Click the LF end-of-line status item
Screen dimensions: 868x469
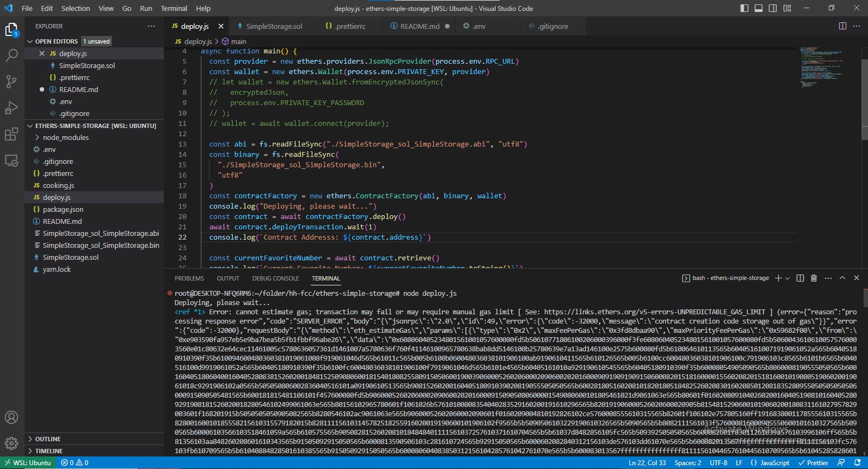pos(739,463)
